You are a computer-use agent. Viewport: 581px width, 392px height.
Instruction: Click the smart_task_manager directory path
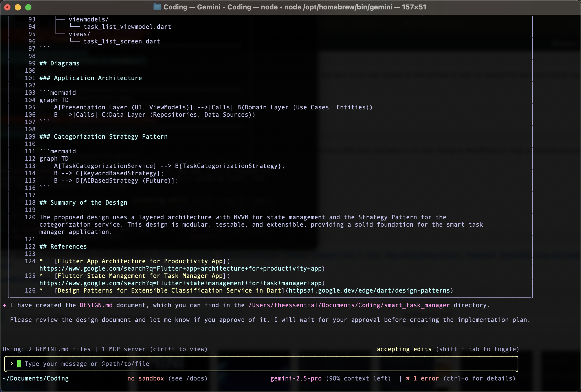click(349, 305)
